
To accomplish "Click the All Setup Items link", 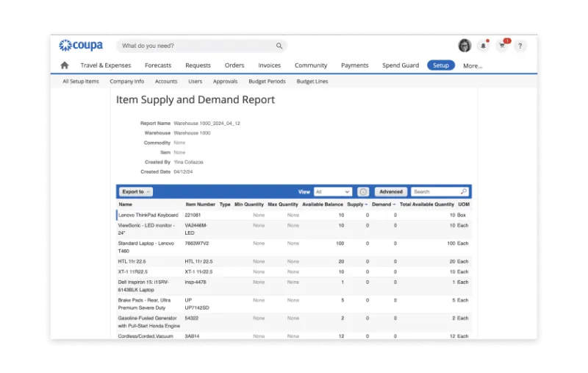I will click(81, 82).
